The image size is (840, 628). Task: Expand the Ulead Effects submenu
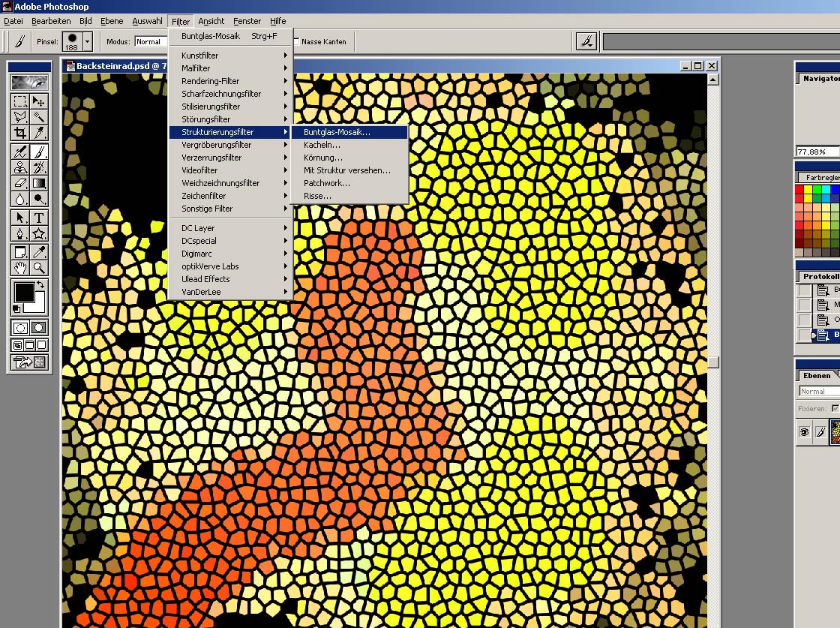click(x=231, y=279)
